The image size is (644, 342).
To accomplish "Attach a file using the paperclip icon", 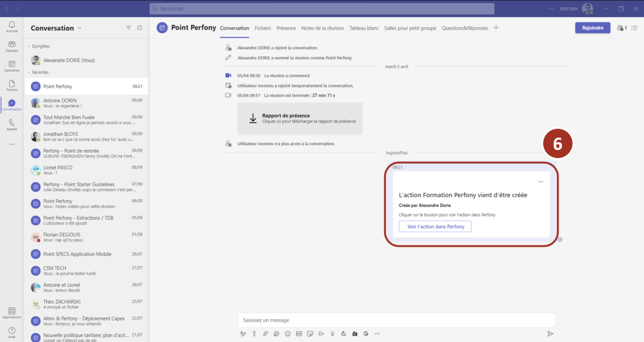I will (265, 333).
